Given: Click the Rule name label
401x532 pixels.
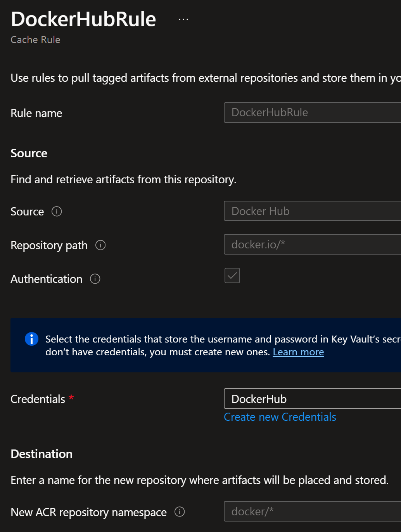Looking at the screenshot, I should pyautogui.click(x=36, y=113).
